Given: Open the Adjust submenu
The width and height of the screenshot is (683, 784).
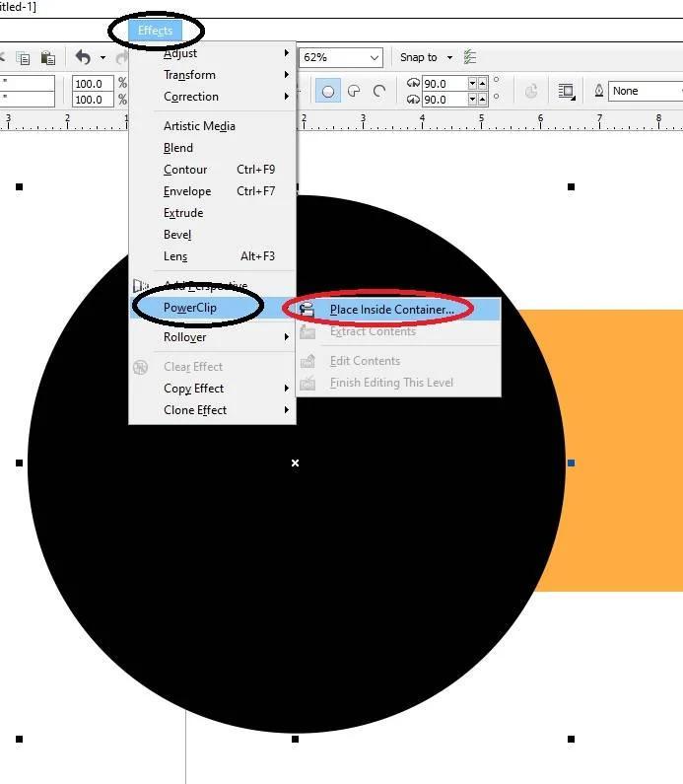Looking at the screenshot, I should (213, 53).
